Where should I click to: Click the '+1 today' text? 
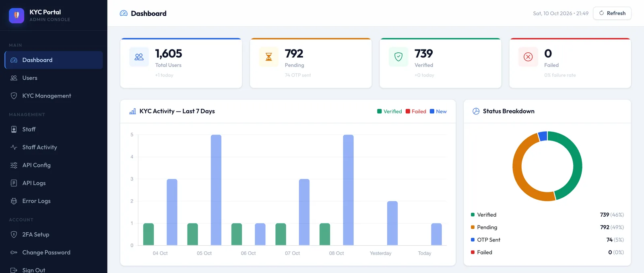[164, 75]
